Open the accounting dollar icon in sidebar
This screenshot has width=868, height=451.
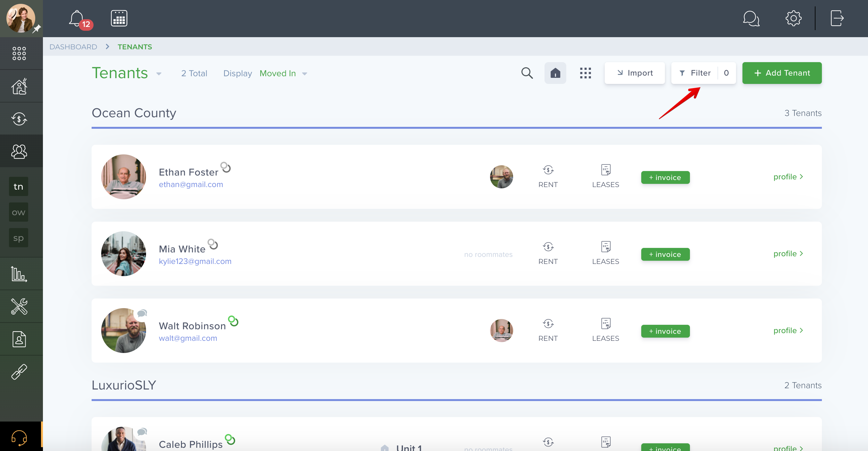(x=19, y=119)
